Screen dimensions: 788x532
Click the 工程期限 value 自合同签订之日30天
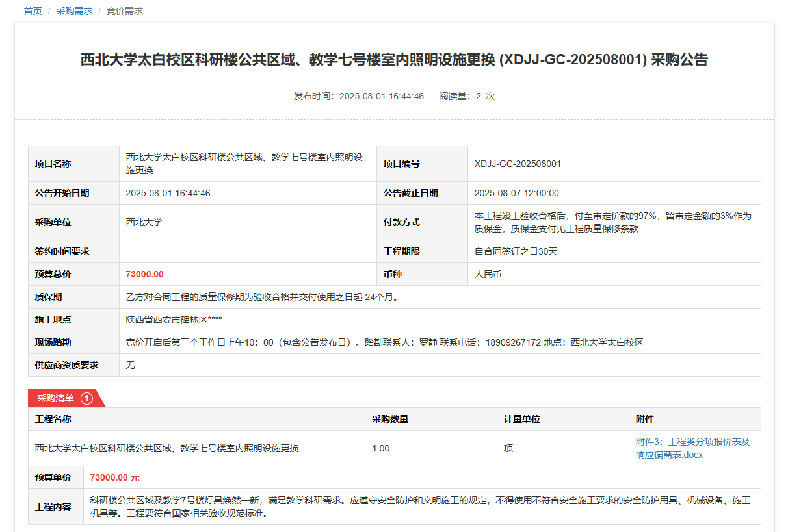(x=516, y=251)
